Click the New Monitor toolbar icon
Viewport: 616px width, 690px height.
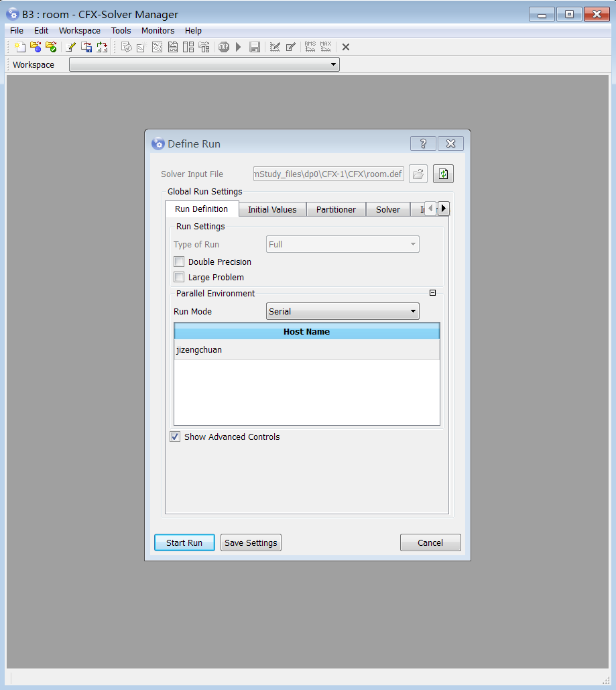(141, 47)
